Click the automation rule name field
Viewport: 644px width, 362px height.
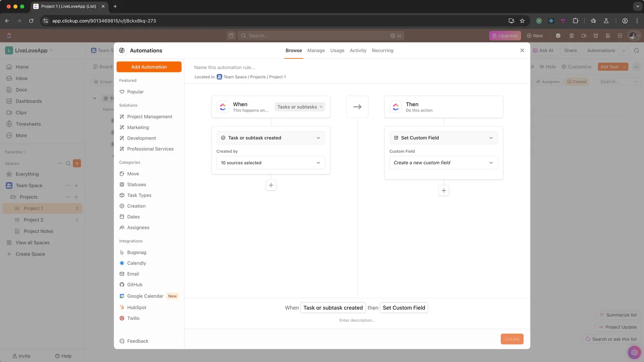pos(225,68)
